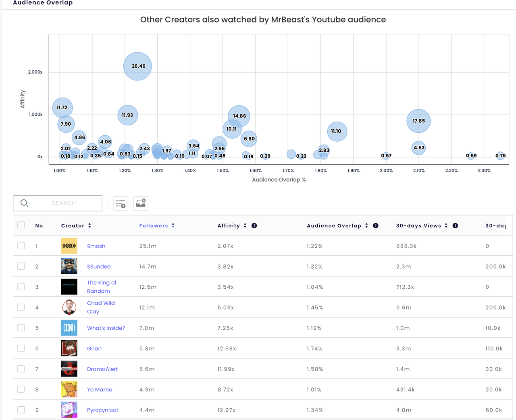Click Chad Wild Clay's 6.6m views
The width and height of the screenshot is (516, 420).
(404, 308)
